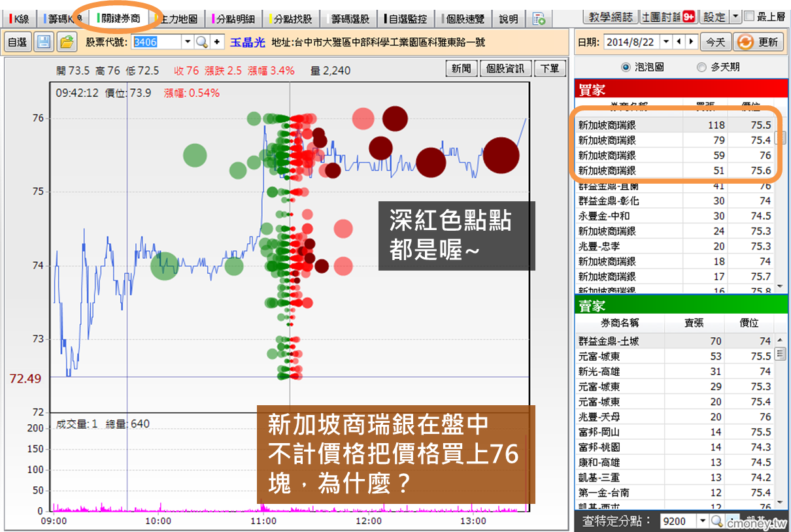Screen dimensions: 791x532
Task: Click the previous date arrow
Action: click(x=679, y=42)
